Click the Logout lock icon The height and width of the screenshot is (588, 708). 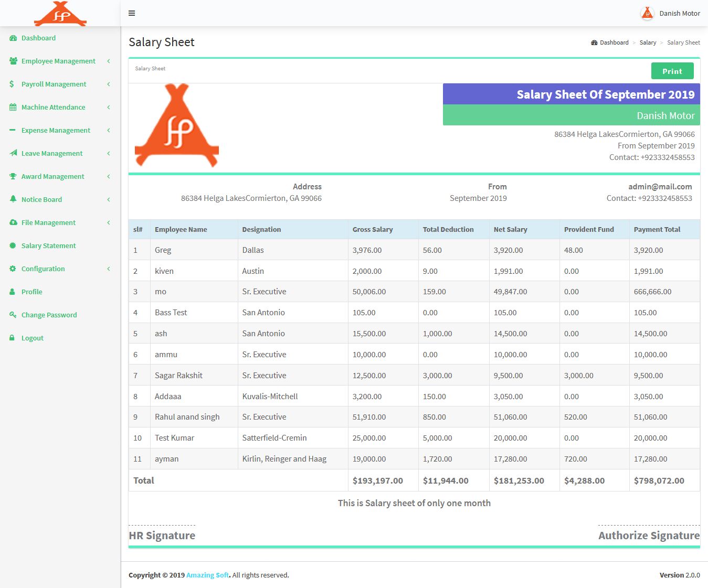[x=12, y=338]
